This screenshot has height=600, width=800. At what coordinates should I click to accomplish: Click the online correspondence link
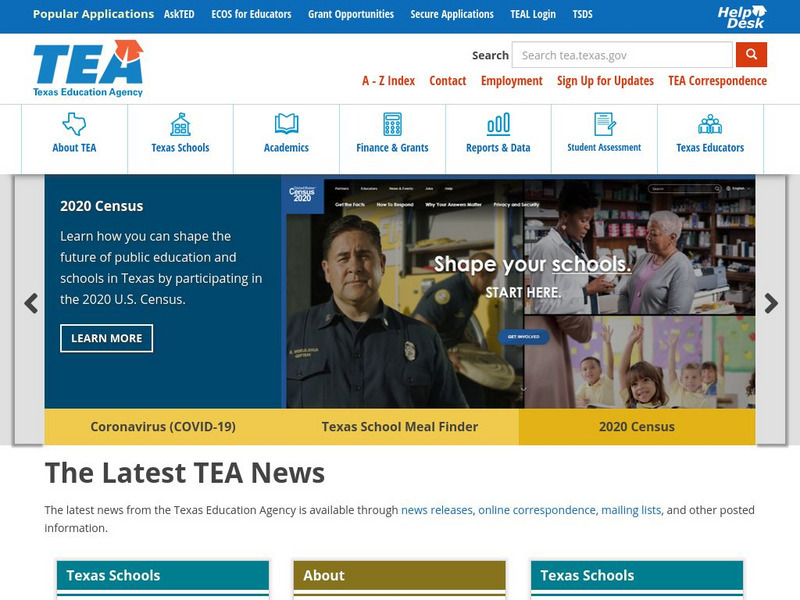[537, 510]
